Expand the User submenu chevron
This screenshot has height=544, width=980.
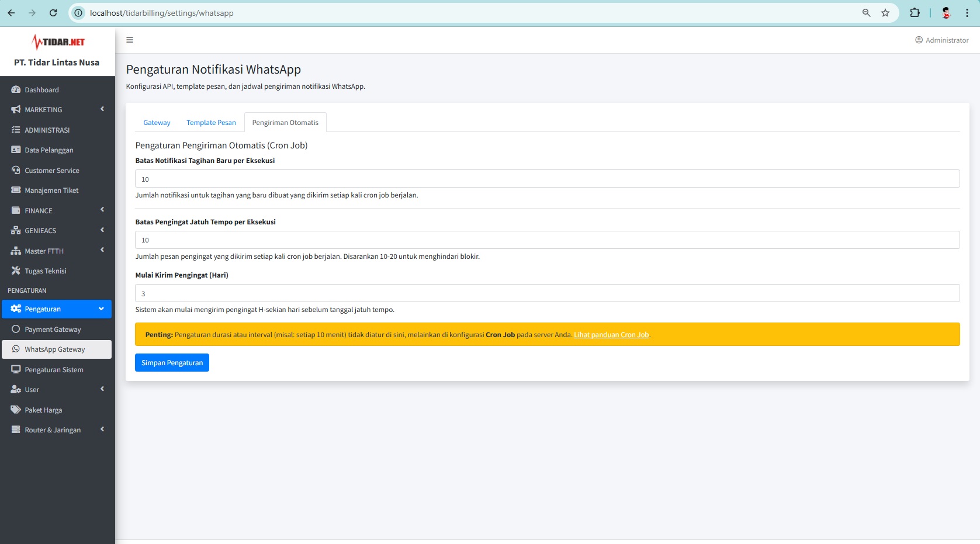click(102, 389)
